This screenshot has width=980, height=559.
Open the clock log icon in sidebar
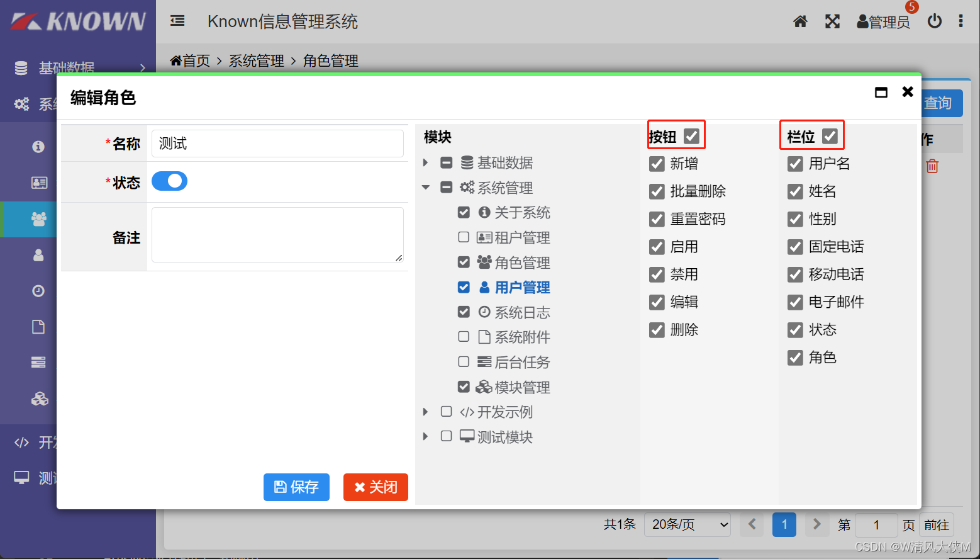(x=38, y=291)
